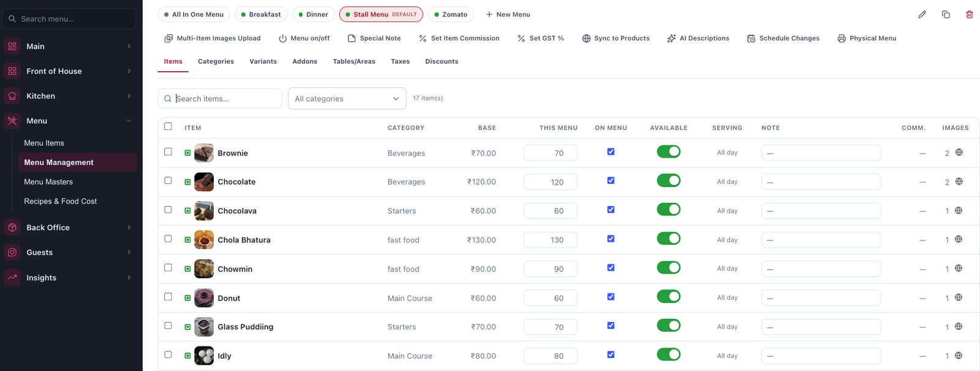
Task: Click the Guests sidebar icon
Action: (x=12, y=252)
